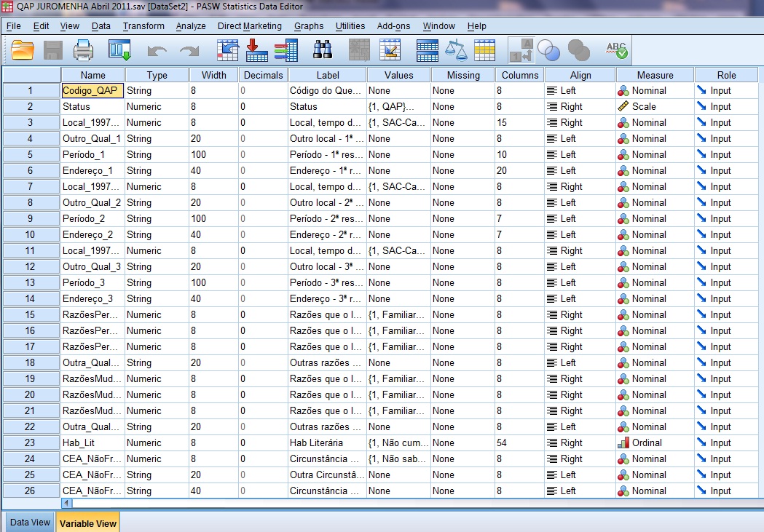The width and height of the screenshot is (764, 532).
Task: Click the Input role arrow icon in row 26
Action: [x=701, y=490]
